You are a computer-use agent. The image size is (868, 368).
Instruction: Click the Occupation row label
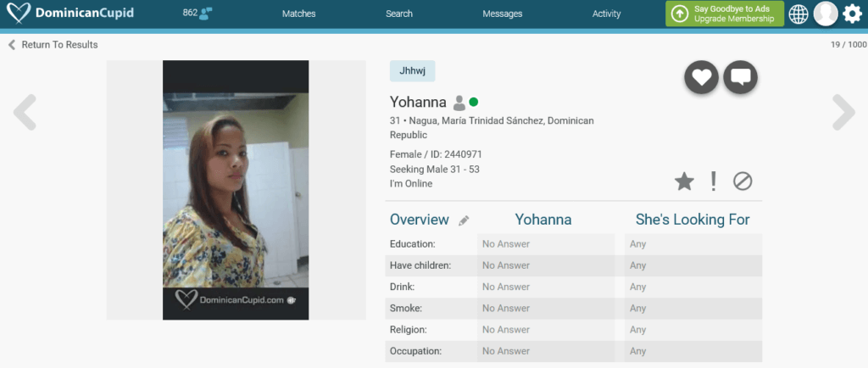click(415, 351)
